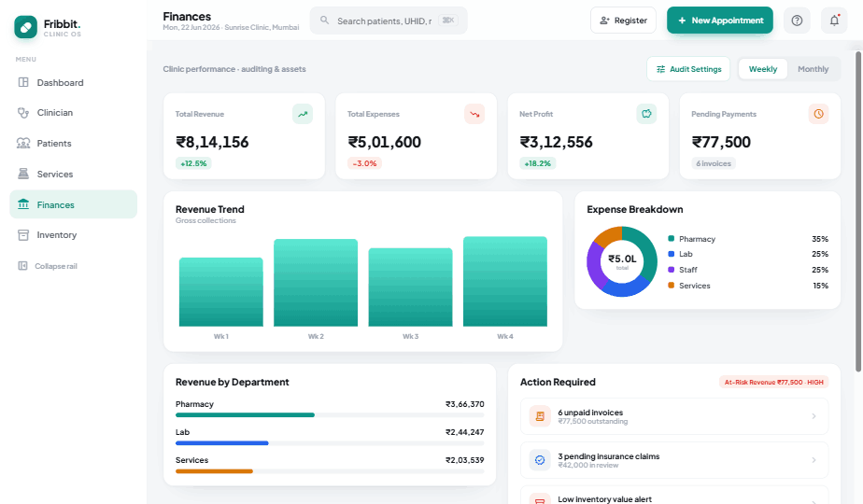The width and height of the screenshot is (863, 504).
Task: Click the sliders icon in Audit Settings
Action: click(660, 69)
